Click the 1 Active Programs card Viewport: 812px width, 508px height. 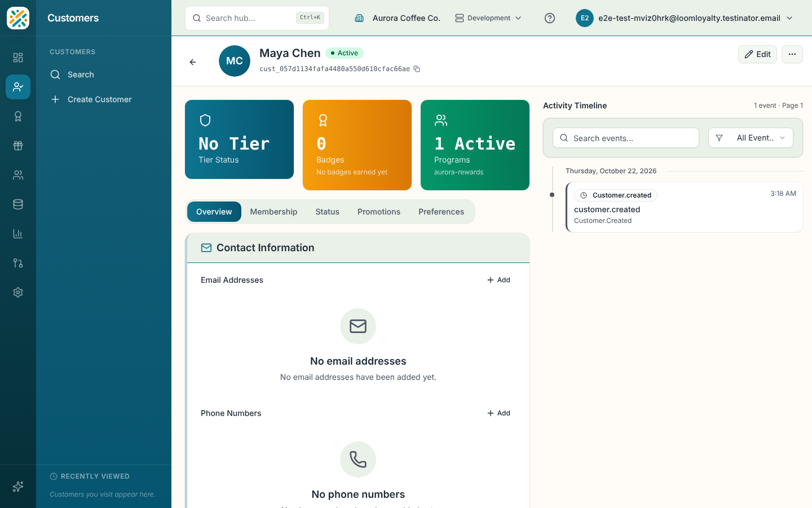pos(475,145)
